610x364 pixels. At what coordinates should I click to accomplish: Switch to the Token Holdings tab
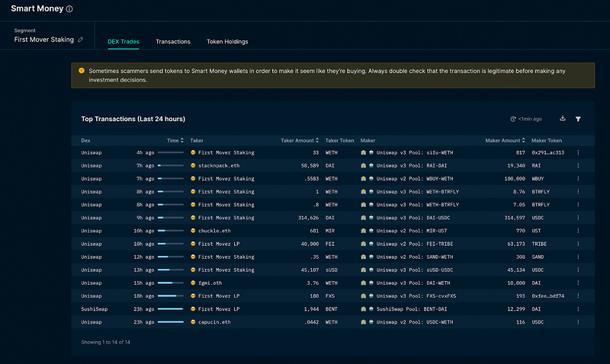[x=227, y=42]
